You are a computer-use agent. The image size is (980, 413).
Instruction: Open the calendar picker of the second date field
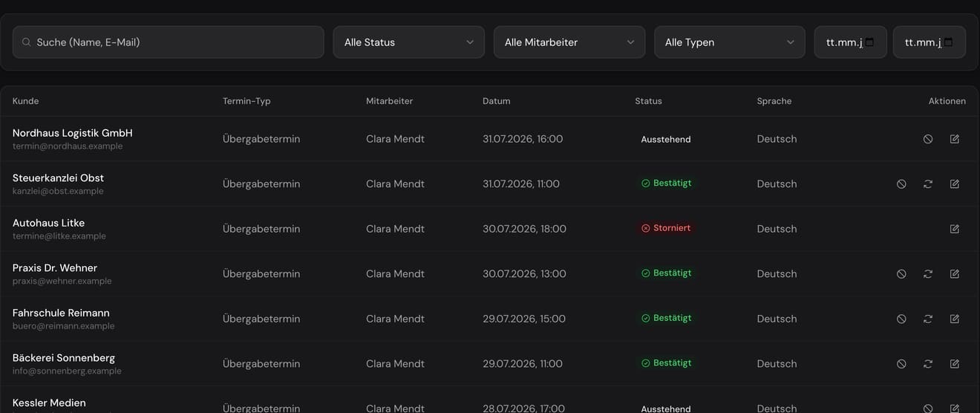coord(949,42)
